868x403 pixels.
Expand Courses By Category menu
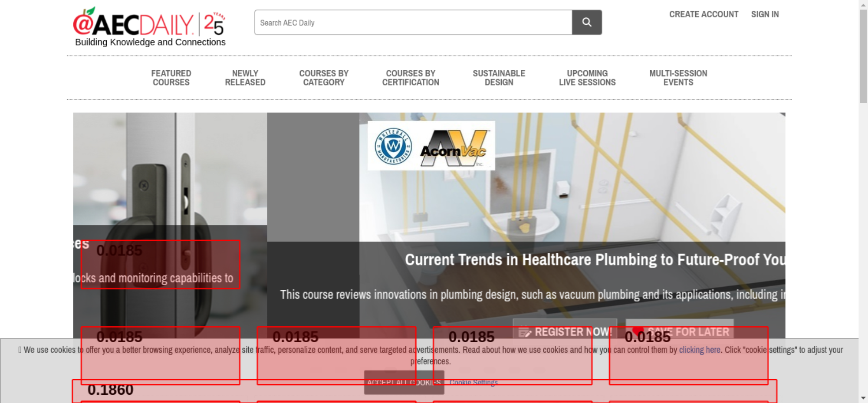[x=324, y=78]
